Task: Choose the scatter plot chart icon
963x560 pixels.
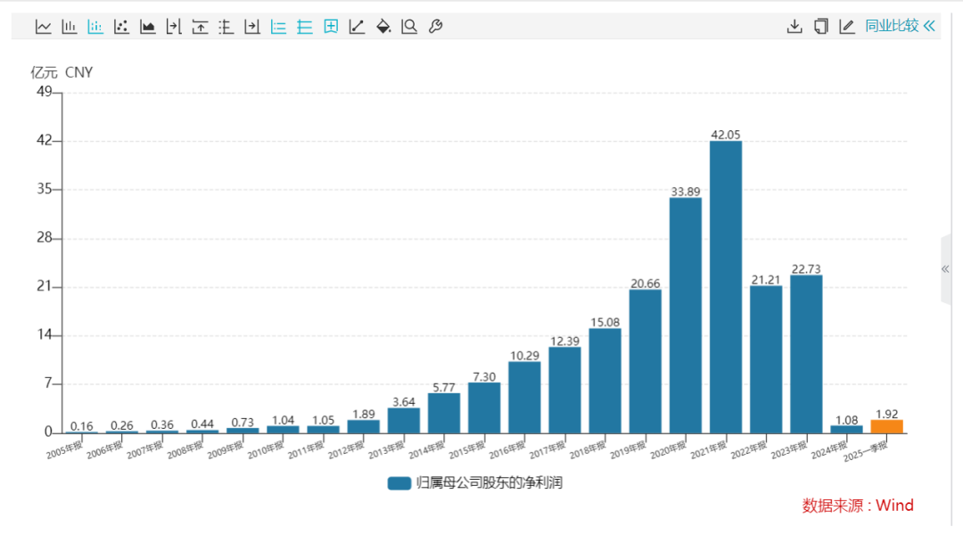Action: 121,27
